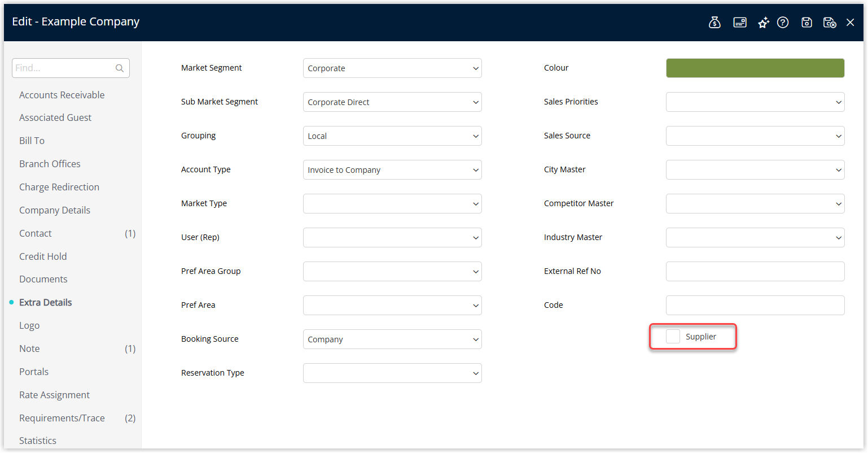The height and width of the screenshot is (453, 868).
Task: Expand the City Master dropdown
Action: [x=755, y=170]
